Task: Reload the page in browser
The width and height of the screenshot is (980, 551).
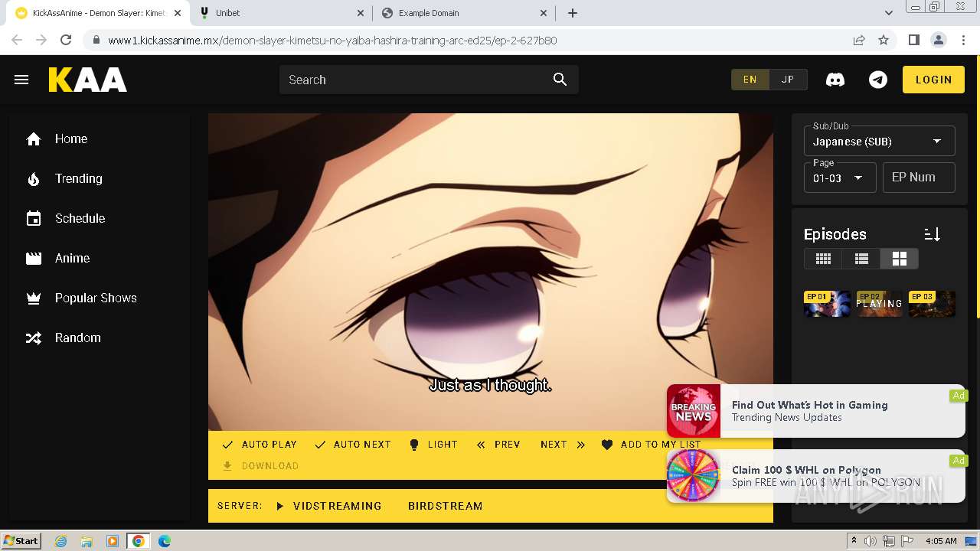Action: [66, 40]
